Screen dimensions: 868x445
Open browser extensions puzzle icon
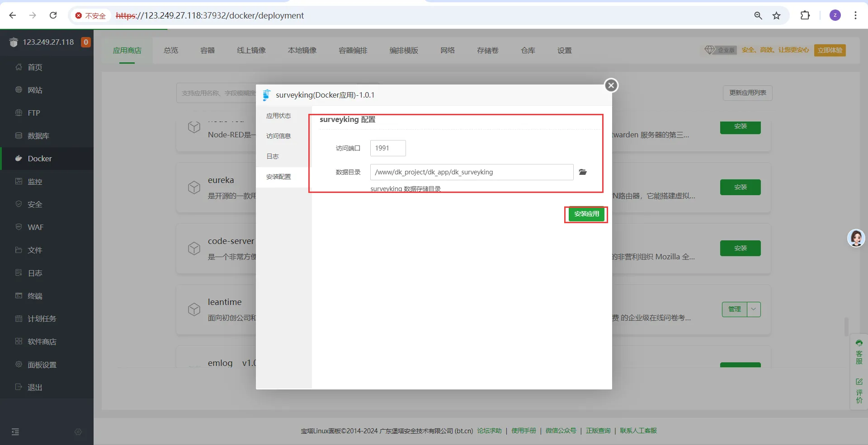[x=805, y=15]
